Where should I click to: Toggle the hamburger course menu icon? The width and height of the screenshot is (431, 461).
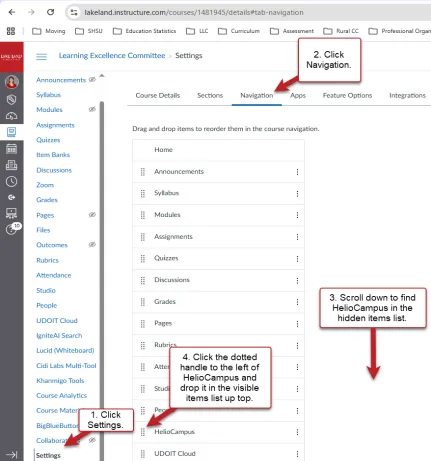pyautogui.click(x=42, y=56)
